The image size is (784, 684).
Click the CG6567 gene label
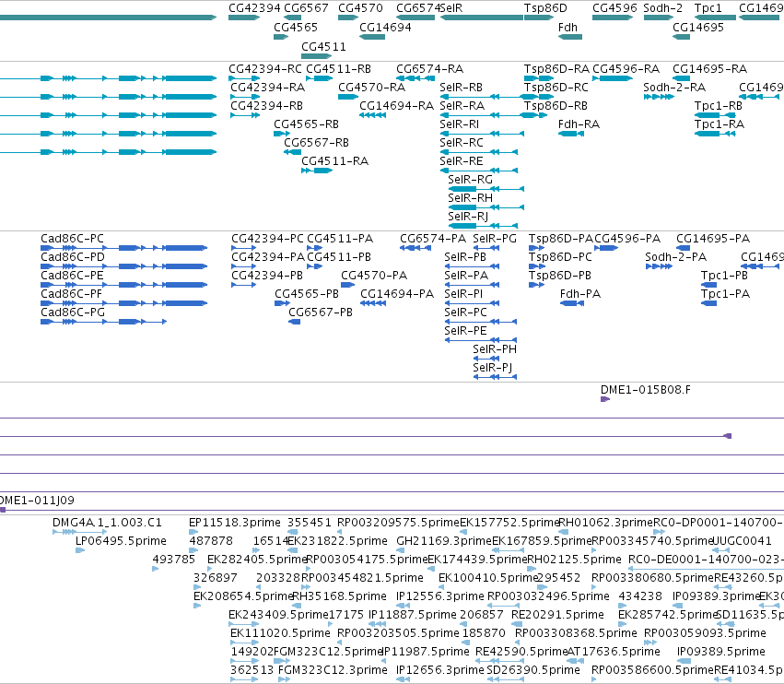[x=306, y=8]
